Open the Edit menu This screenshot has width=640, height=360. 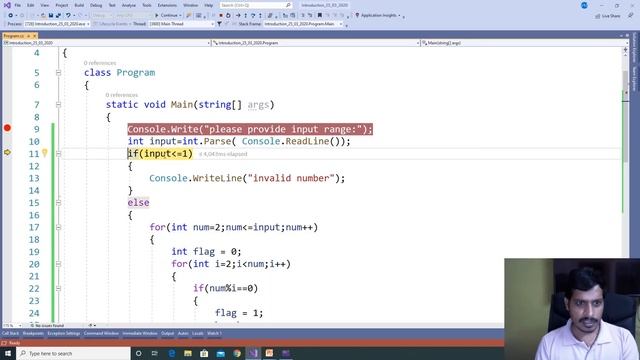[31, 5]
